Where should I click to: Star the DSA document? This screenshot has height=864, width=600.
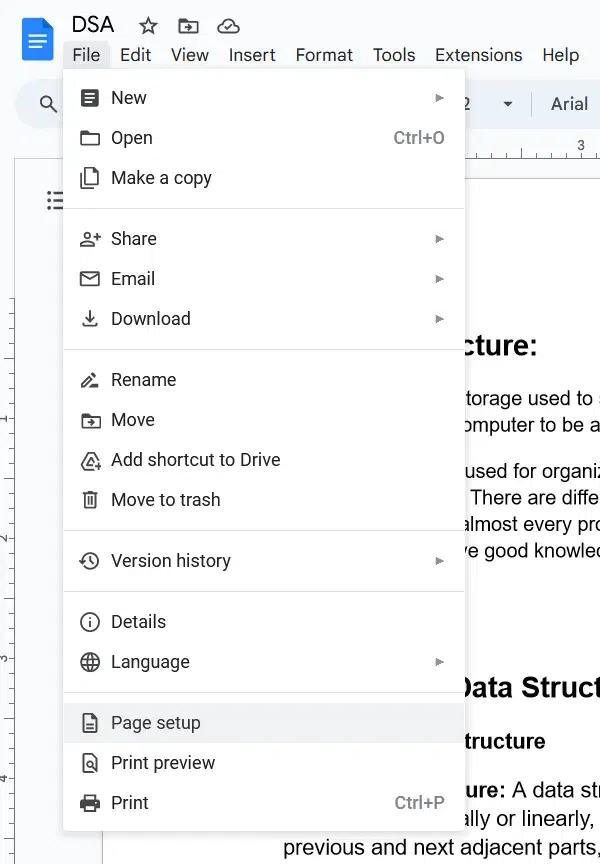[148, 26]
